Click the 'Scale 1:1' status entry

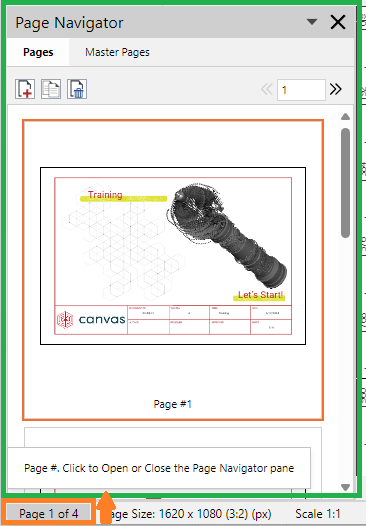coord(318,514)
